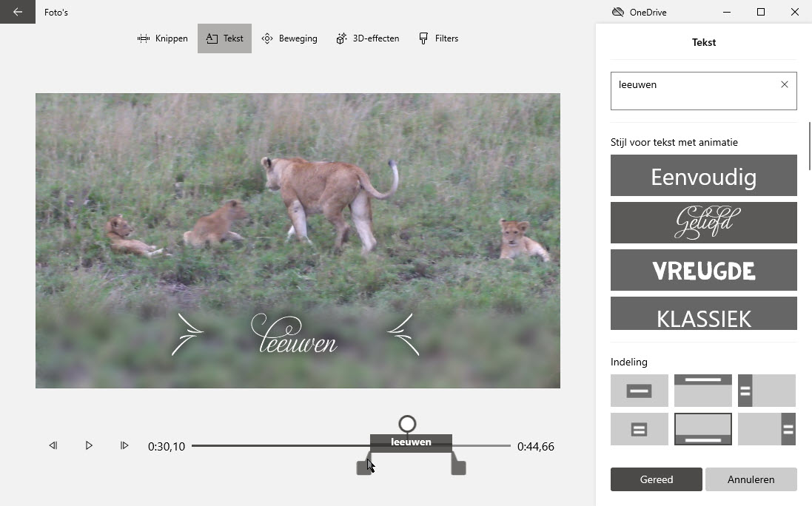Click the OneDrive cloud icon

coord(618,12)
